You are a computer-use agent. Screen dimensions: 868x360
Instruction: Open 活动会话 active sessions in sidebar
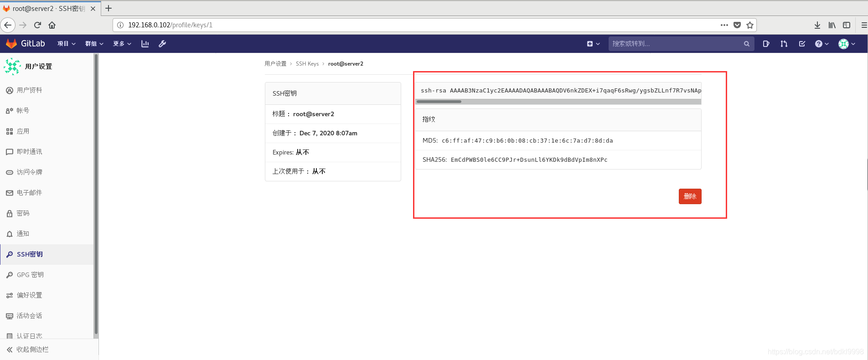[x=46, y=316]
